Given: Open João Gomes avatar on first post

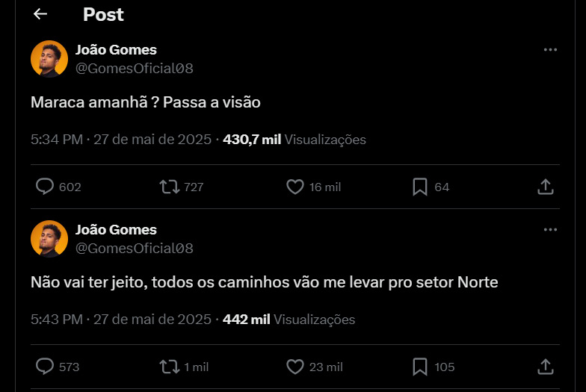Looking at the screenshot, I should pos(49,59).
